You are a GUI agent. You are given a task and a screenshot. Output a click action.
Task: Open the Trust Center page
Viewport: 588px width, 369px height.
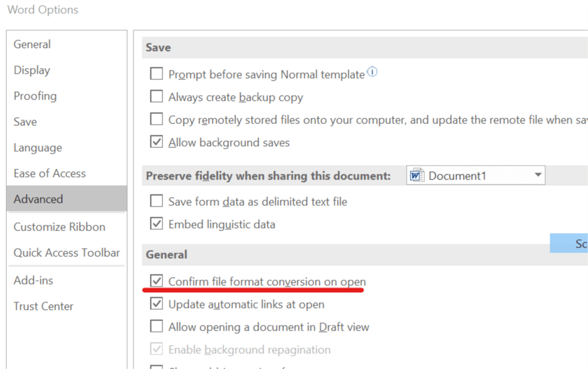point(43,307)
